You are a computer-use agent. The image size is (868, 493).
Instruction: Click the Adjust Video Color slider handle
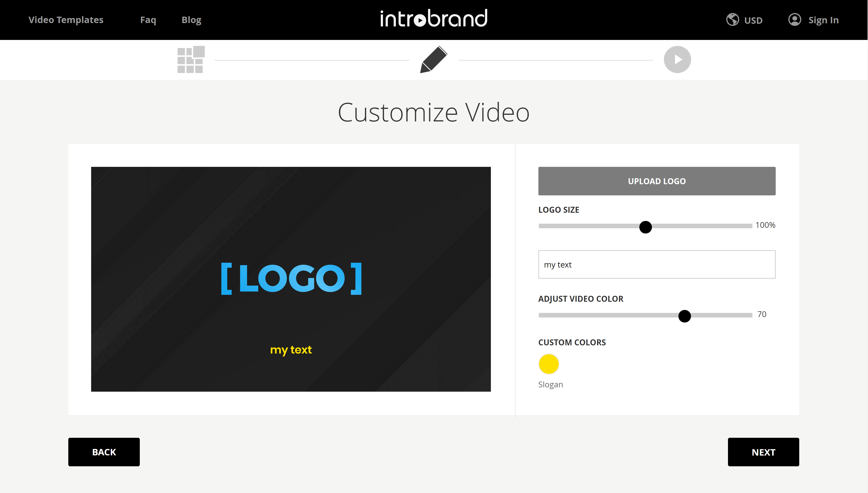click(x=684, y=316)
